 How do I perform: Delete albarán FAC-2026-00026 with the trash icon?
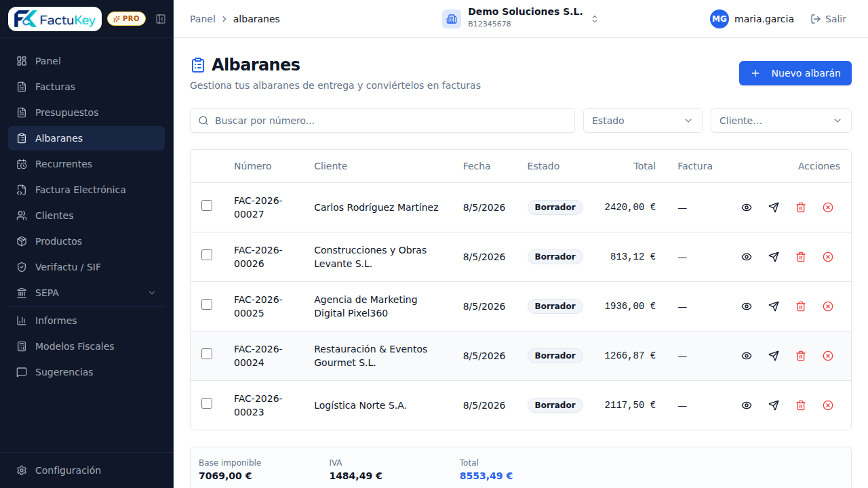[801, 257]
